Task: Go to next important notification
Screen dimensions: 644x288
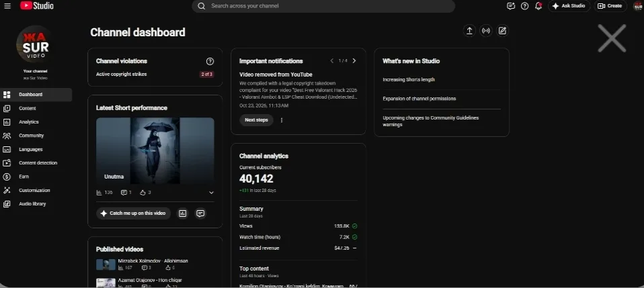Action: coord(354,60)
